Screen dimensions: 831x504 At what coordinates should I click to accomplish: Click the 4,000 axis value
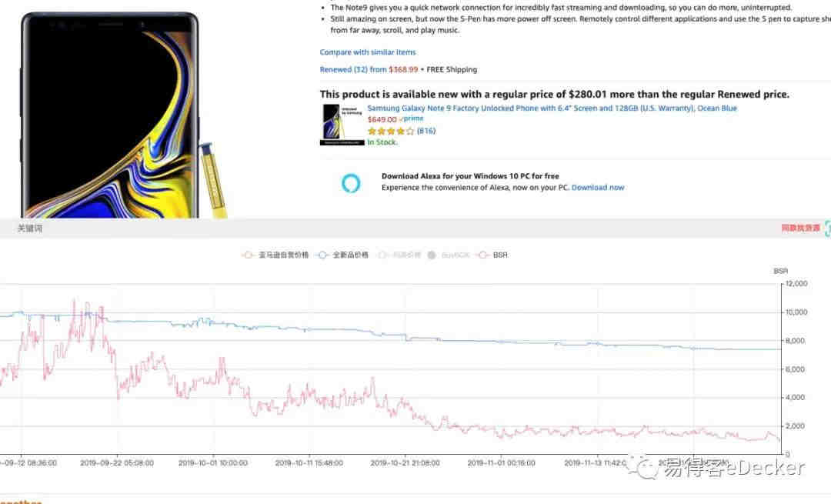795,398
